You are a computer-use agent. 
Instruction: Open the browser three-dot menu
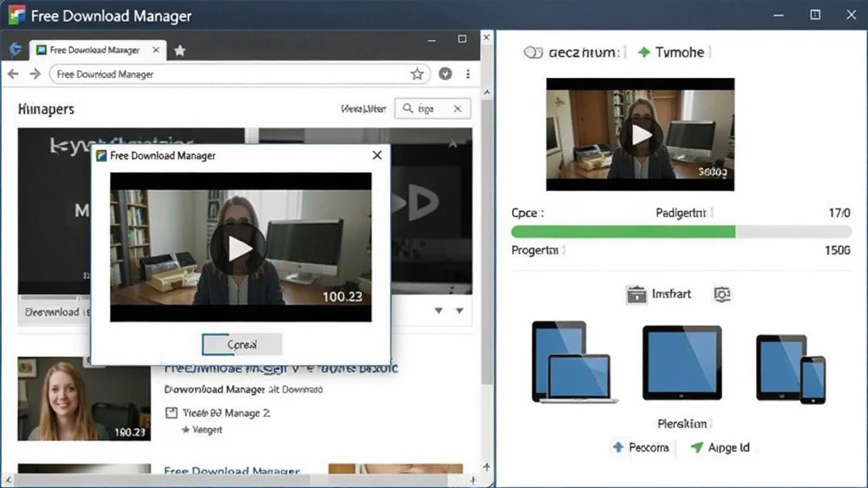click(x=468, y=75)
